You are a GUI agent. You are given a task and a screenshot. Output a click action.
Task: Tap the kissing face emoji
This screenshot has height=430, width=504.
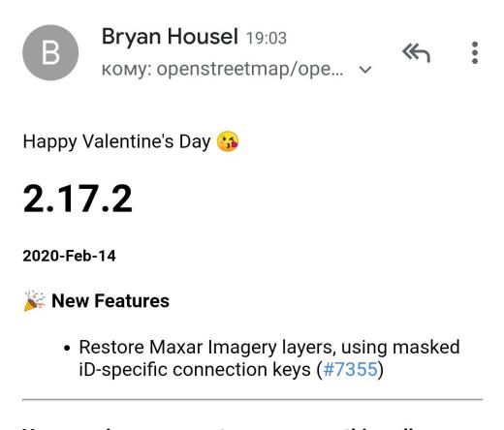coord(228,141)
